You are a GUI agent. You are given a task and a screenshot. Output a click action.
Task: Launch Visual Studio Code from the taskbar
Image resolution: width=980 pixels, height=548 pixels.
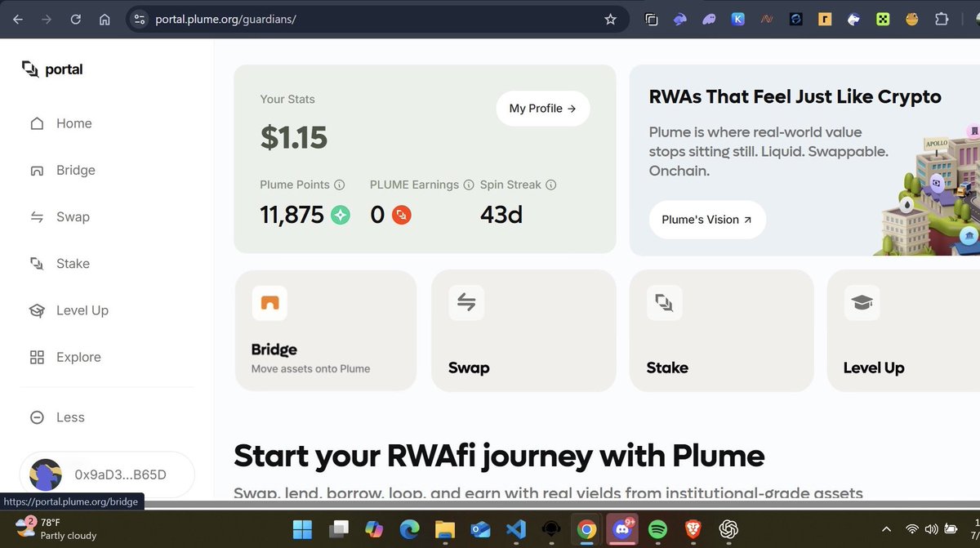click(x=515, y=529)
